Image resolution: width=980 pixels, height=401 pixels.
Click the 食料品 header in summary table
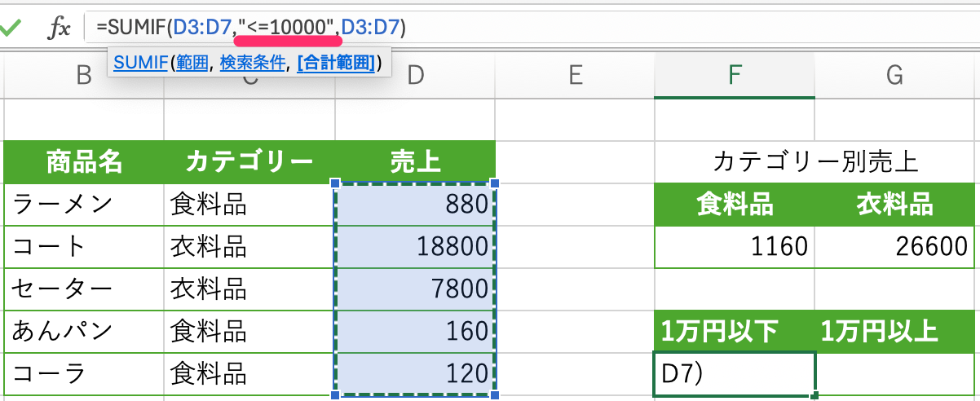pos(735,204)
